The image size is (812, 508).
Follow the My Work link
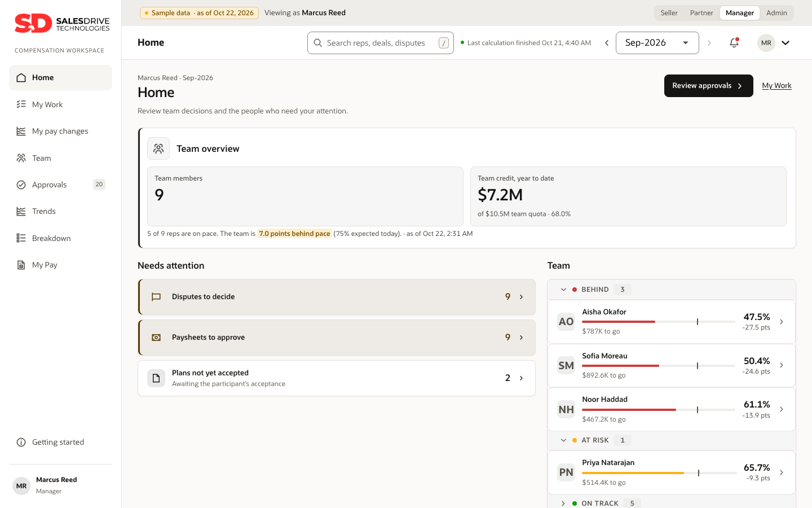pos(776,86)
